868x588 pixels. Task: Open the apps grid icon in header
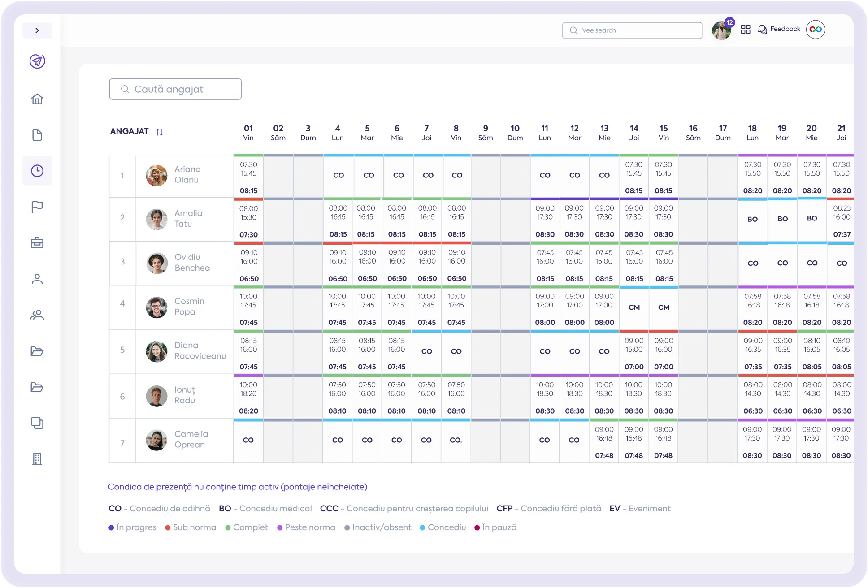[746, 30]
